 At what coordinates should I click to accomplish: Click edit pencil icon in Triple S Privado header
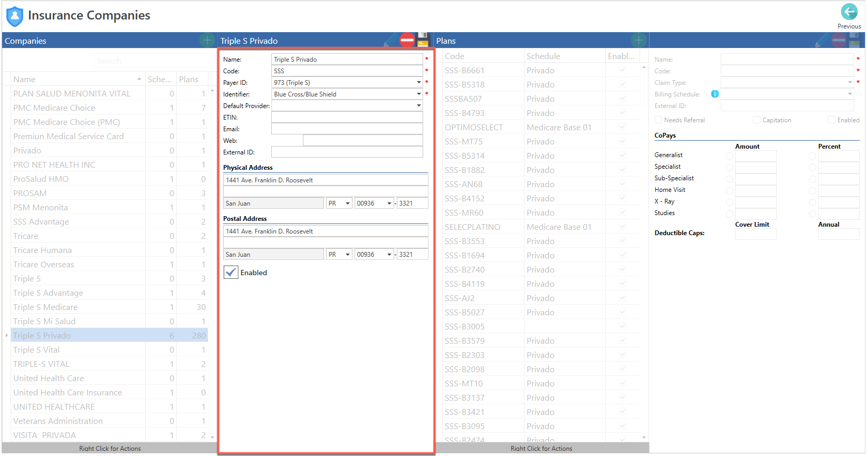pos(391,40)
